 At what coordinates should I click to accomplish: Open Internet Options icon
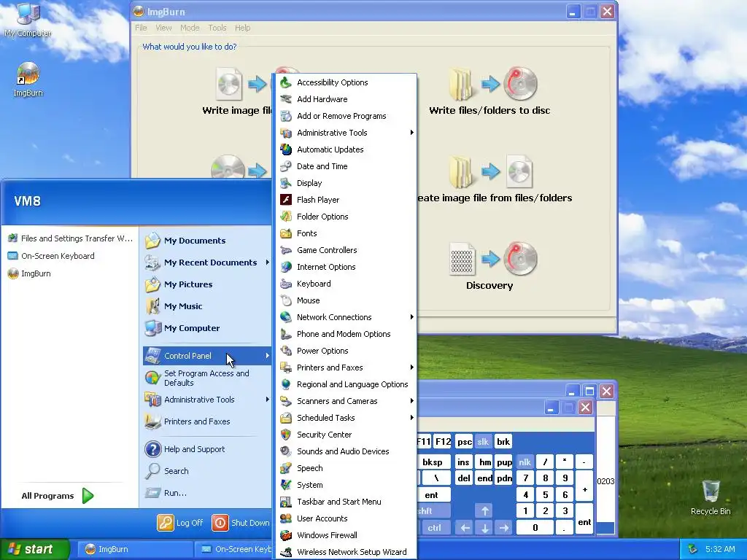(x=286, y=267)
